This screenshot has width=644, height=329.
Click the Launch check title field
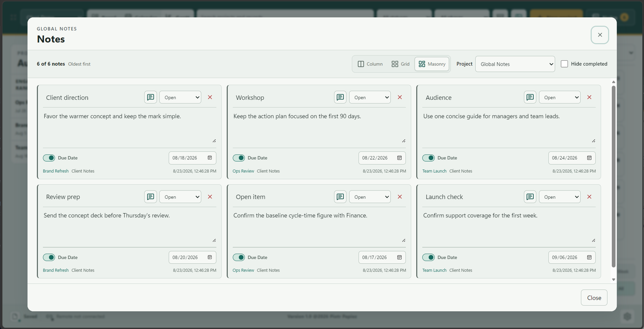click(x=472, y=197)
